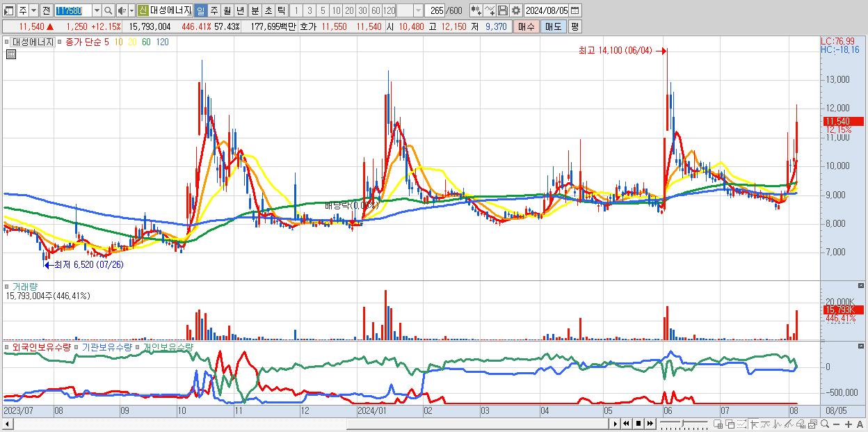Click the chart zoom slider handle
868x432 pixels.
pos(683,423)
